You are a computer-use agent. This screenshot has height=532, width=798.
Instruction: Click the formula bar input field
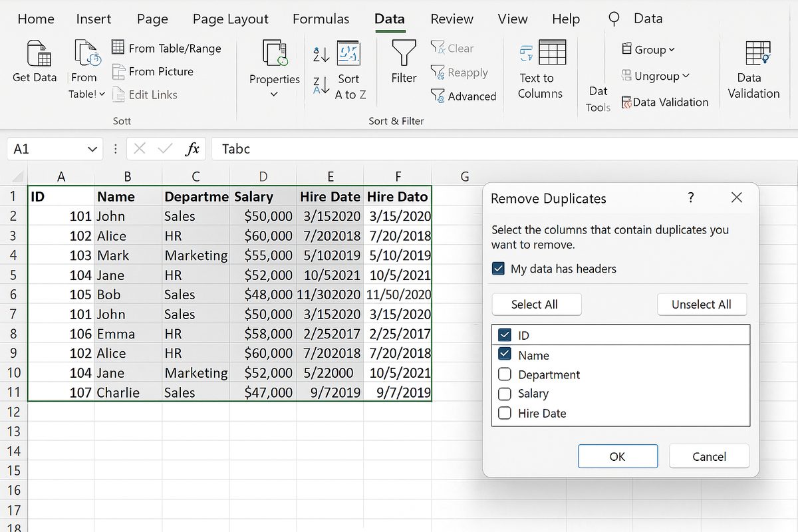click(504, 149)
